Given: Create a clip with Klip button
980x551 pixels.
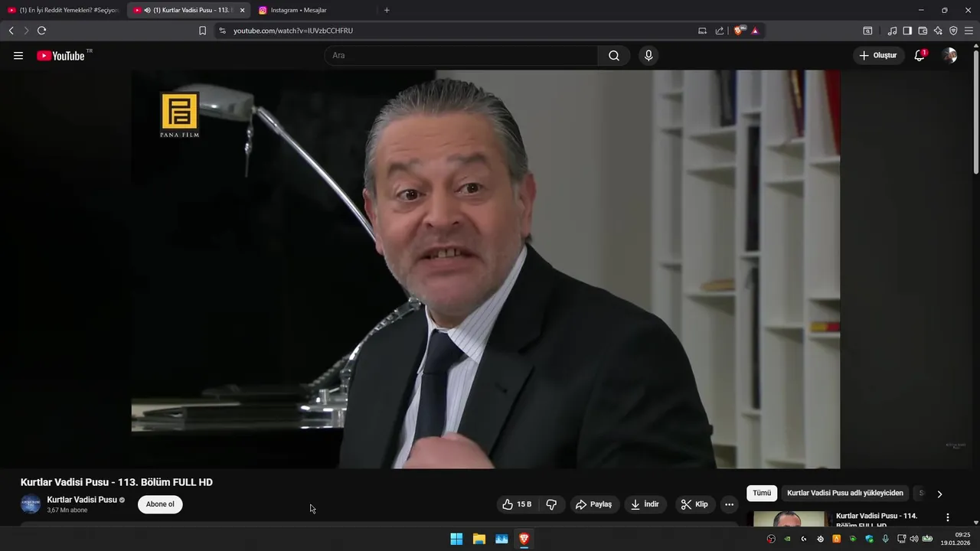Looking at the screenshot, I should tap(694, 504).
